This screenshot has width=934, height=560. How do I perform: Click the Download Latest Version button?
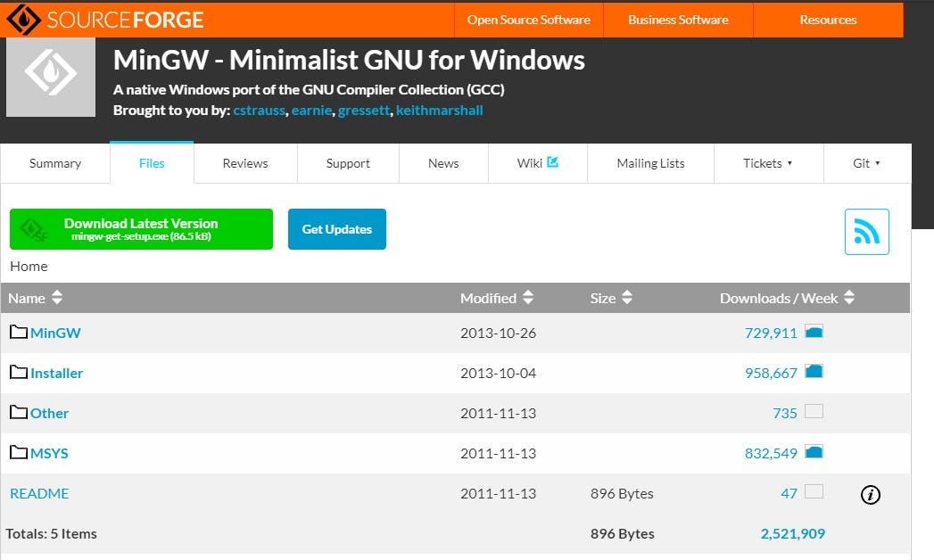click(x=141, y=229)
